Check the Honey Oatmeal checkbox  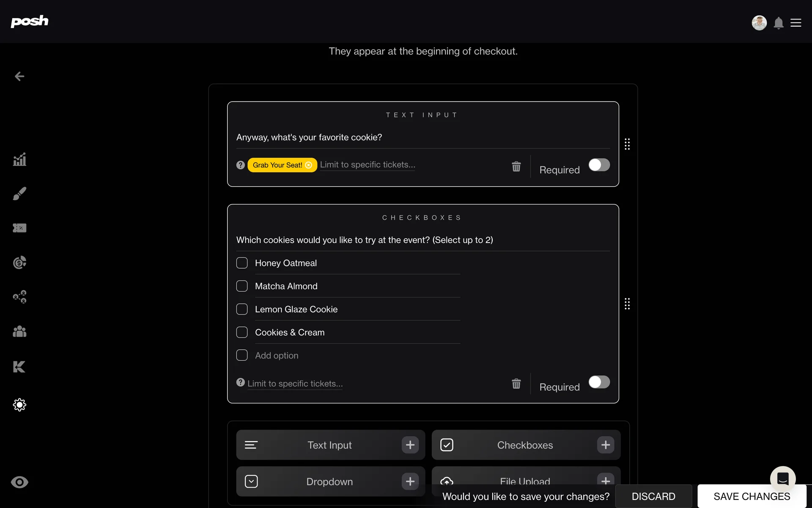[242, 263]
